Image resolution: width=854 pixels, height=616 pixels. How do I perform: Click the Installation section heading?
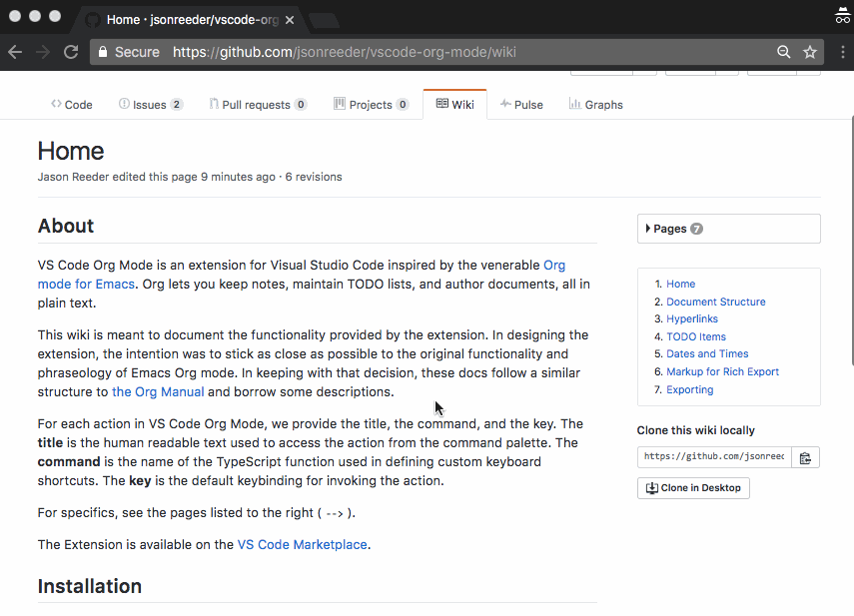coord(90,587)
